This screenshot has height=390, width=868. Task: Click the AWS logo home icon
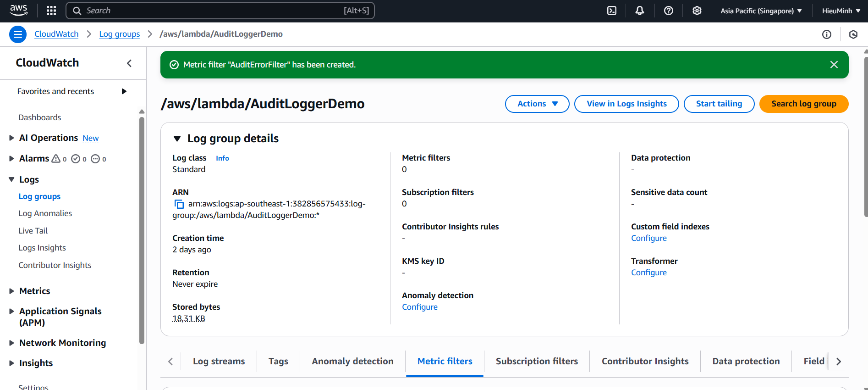point(19,10)
